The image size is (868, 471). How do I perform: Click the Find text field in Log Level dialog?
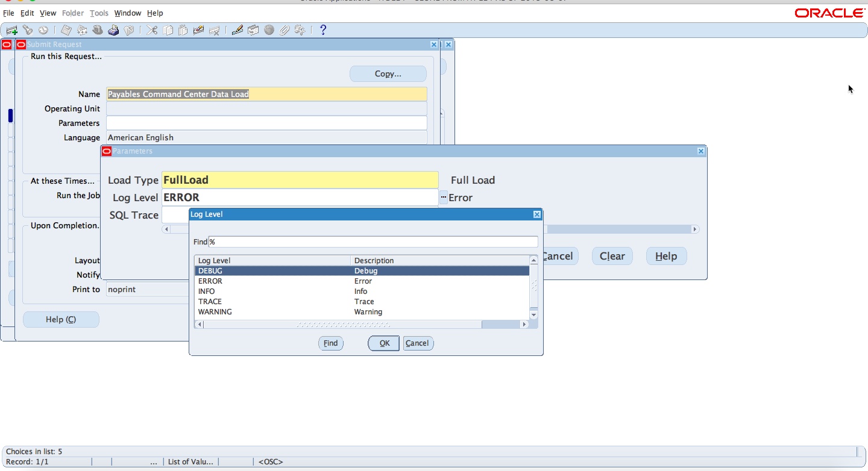click(373, 242)
